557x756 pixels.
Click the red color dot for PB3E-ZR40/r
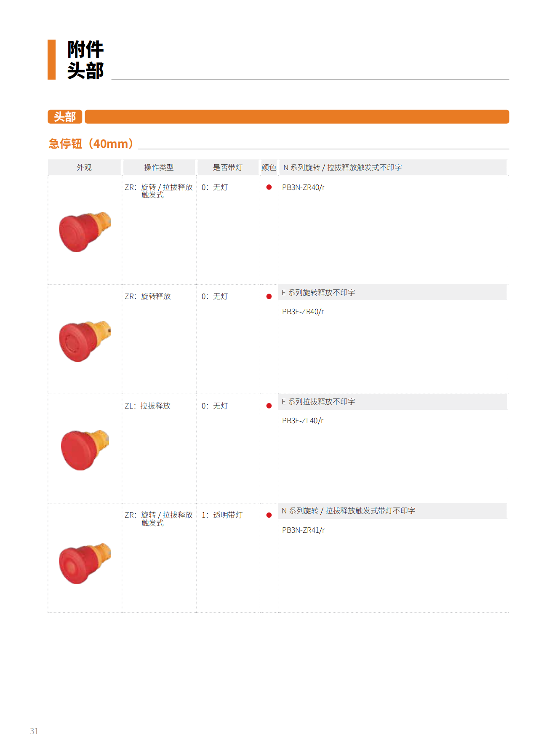tap(269, 297)
